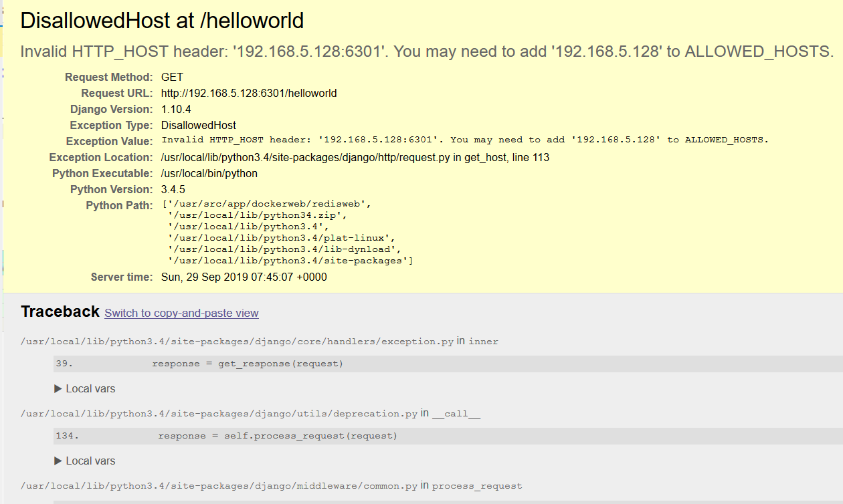Expand Local vars under exception.py frame
Image resolution: width=843 pixels, height=504 pixels.
(x=85, y=388)
